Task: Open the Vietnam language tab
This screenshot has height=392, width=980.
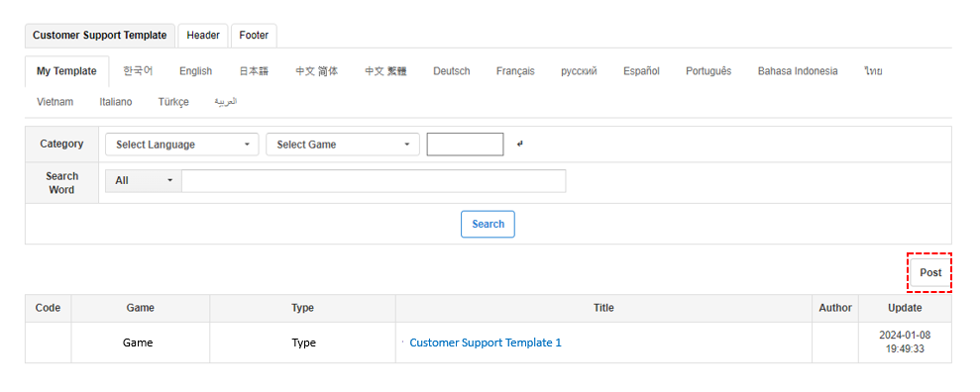Action: point(55,102)
